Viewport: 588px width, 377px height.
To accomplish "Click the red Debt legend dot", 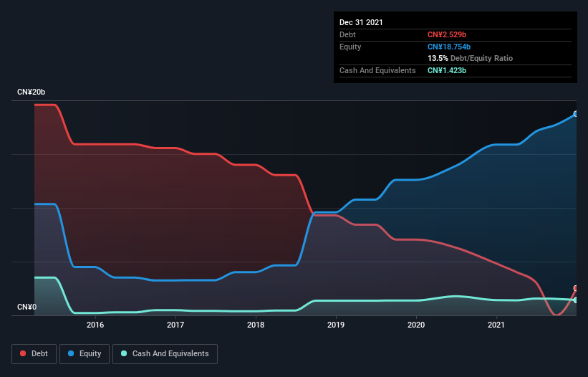I will [23, 353].
